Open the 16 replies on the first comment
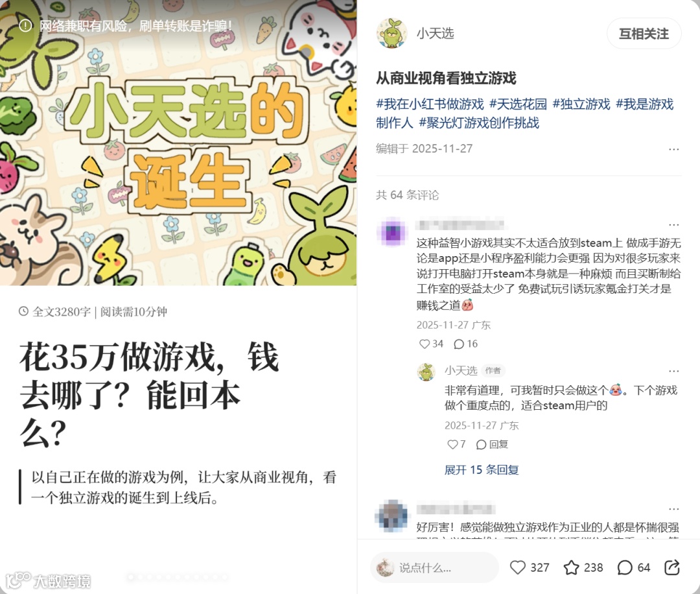The height and width of the screenshot is (594, 700). pyautogui.click(x=465, y=344)
